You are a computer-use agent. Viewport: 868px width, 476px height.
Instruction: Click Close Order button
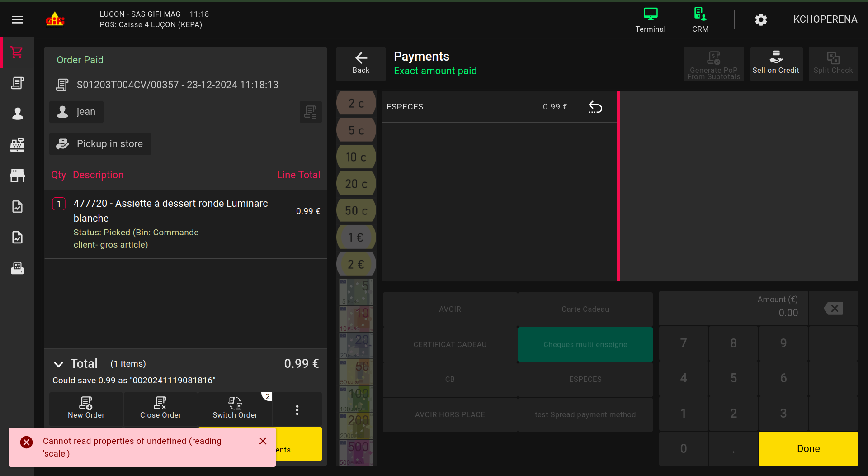point(160,409)
